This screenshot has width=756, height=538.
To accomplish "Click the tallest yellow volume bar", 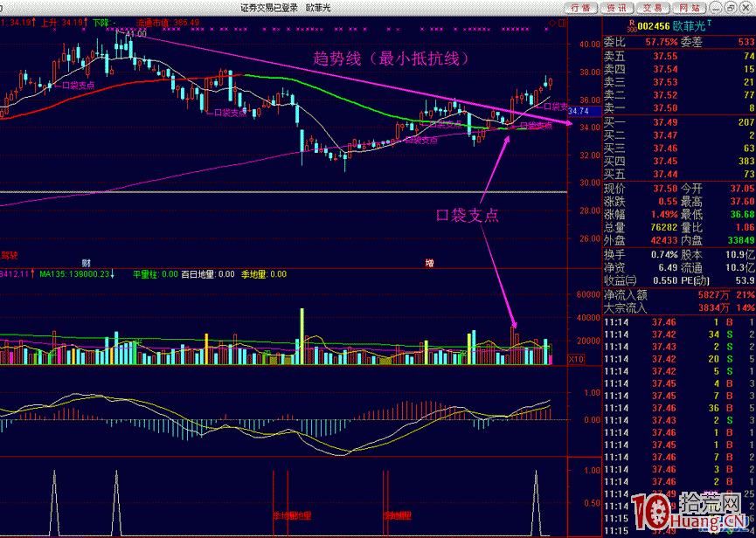I will (x=302, y=335).
